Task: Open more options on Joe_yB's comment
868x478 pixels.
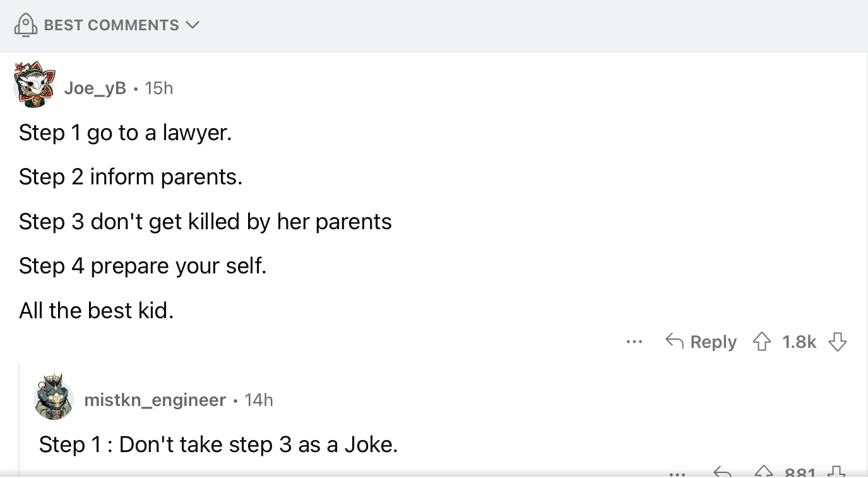Action: click(x=634, y=342)
